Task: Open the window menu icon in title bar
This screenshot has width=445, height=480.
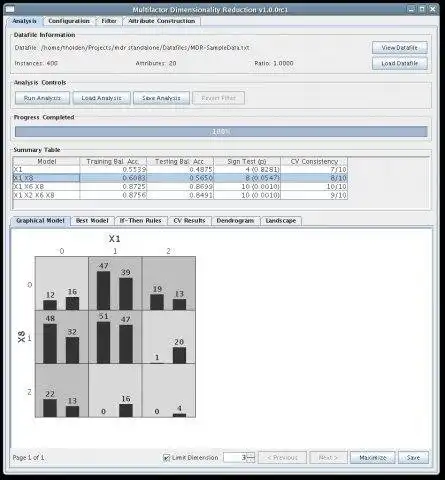Action: tap(10, 9)
